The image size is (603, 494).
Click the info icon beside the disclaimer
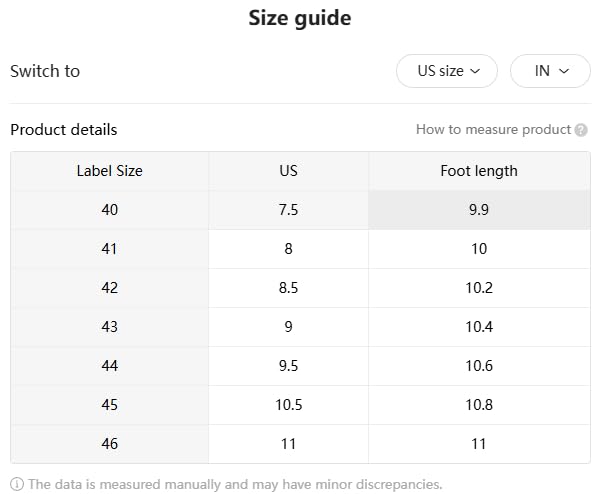click(17, 484)
